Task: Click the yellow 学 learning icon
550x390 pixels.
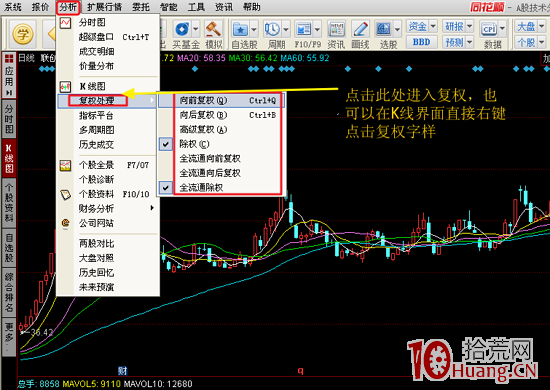Action: pyautogui.click(x=23, y=34)
